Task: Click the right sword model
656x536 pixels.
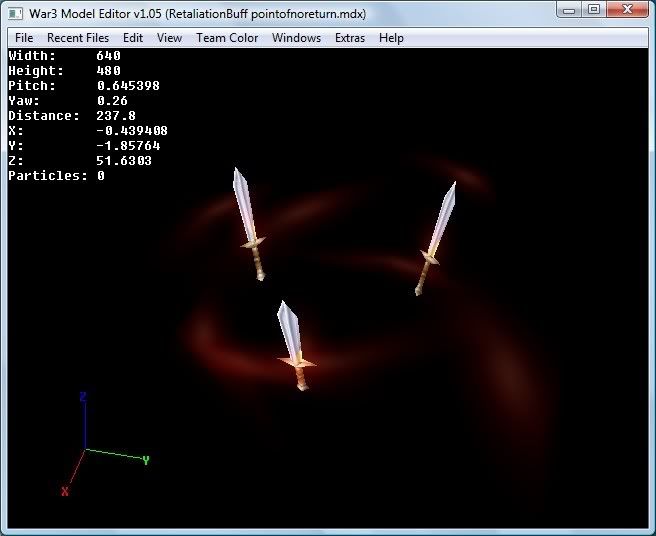Action: tap(436, 239)
